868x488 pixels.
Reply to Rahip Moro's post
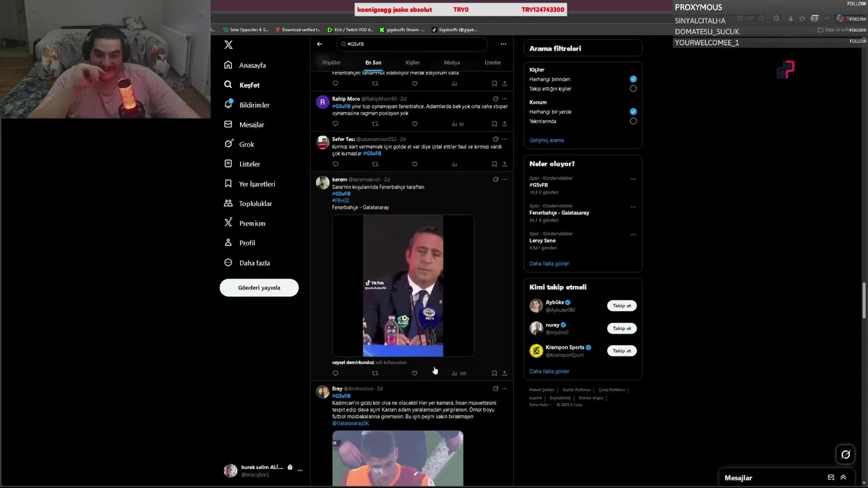[x=335, y=124]
